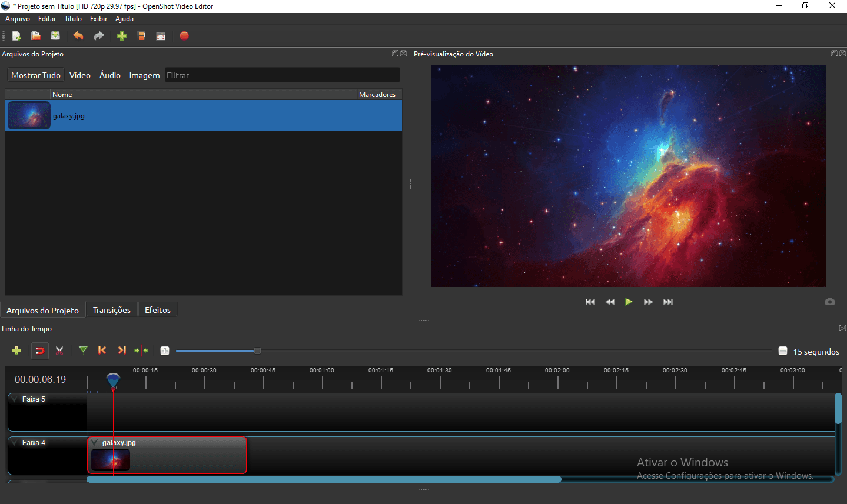847x504 pixels.
Task: Save current frame with camera icon
Action: (830, 302)
